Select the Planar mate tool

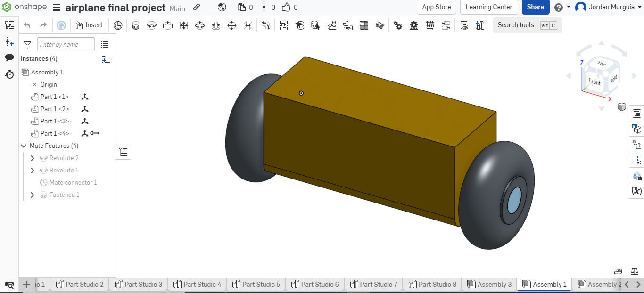[x=184, y=25]
